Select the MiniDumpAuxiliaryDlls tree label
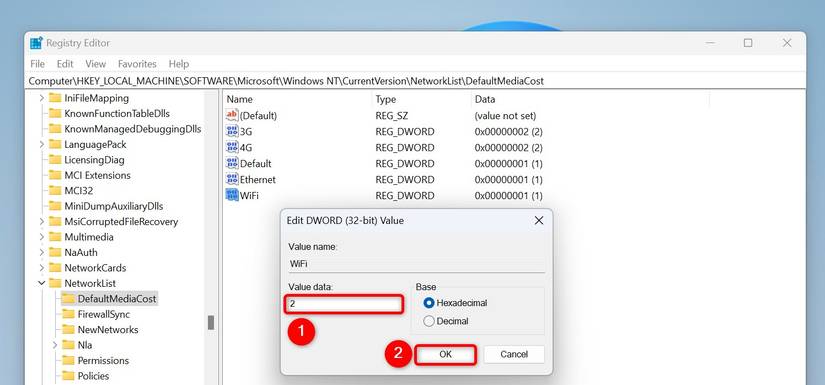The height and width of the screenshot is (385, 825). pos(114,206)
